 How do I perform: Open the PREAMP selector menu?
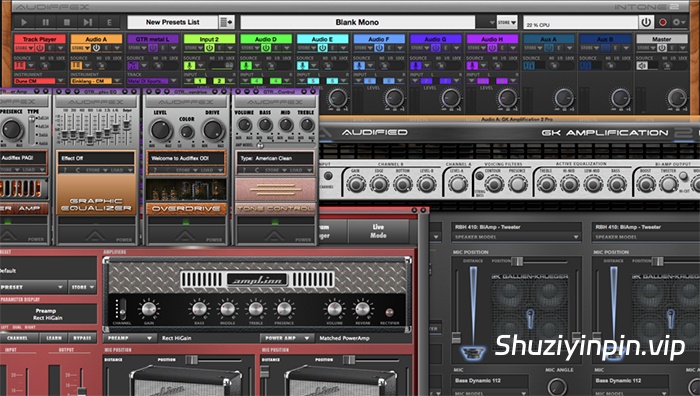coord(129,338)
